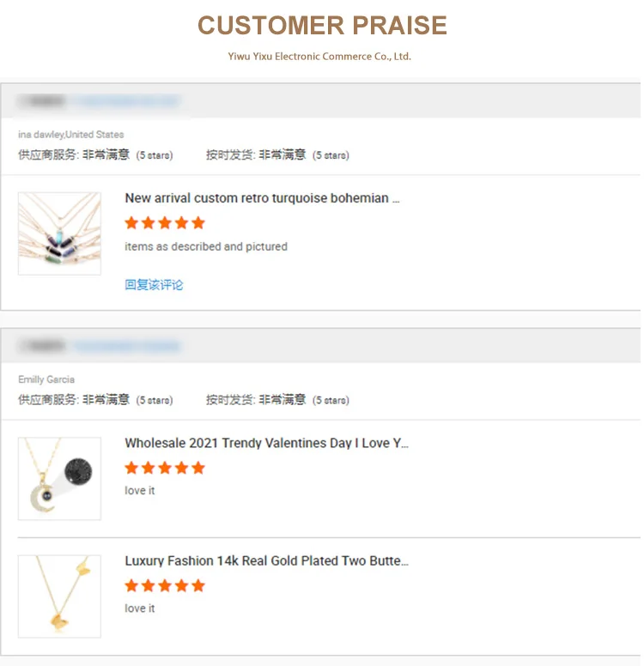
Task: Click 'Yiwu Yixu Electronic Commerce Co., Ltd.' text
Action: pyautogui.click(x=319, y=57)
